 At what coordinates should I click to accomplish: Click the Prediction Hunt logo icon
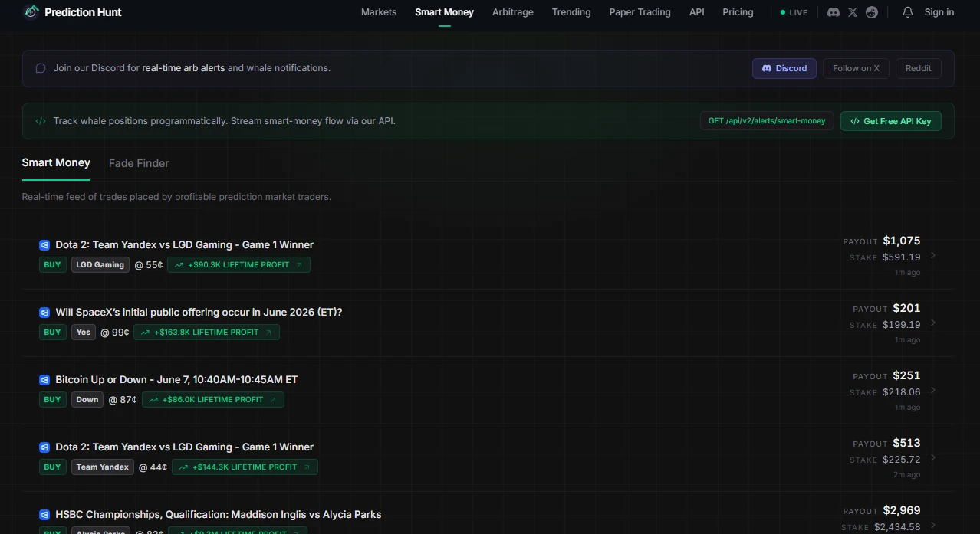[x=31, y=12]
